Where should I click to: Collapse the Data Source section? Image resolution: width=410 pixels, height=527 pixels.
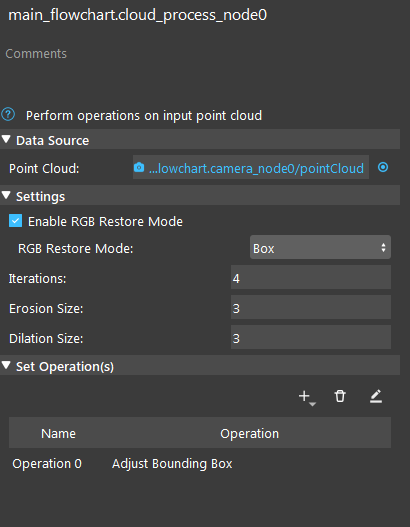[x=6, y=139]
